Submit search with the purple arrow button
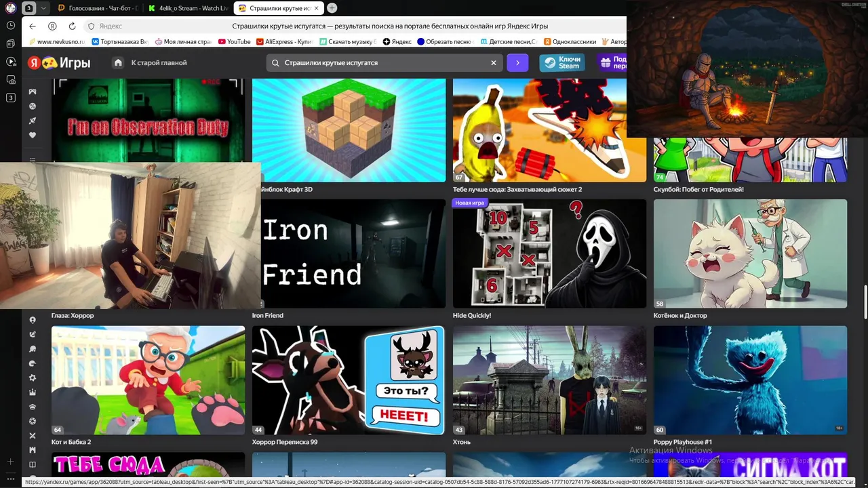 click(517, 62)
